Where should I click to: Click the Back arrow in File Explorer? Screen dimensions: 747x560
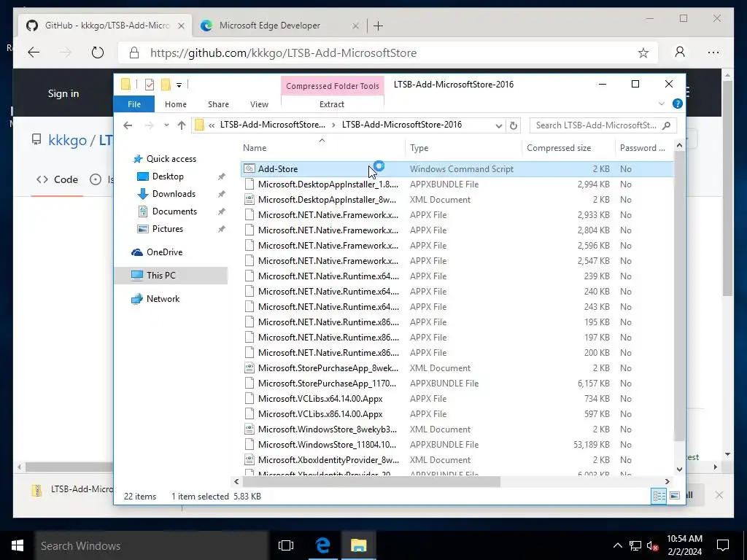click(x=128, y=125)
